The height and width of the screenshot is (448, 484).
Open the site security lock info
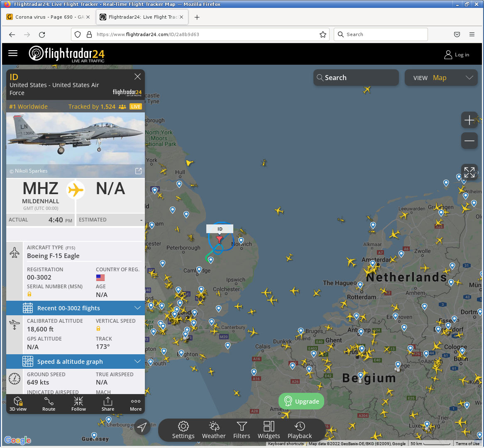(89, 34)
